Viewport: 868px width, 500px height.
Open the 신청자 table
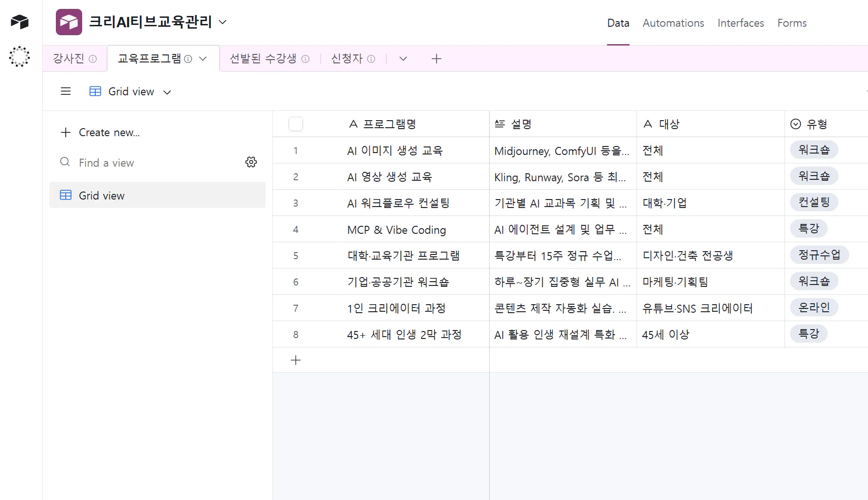346,58
